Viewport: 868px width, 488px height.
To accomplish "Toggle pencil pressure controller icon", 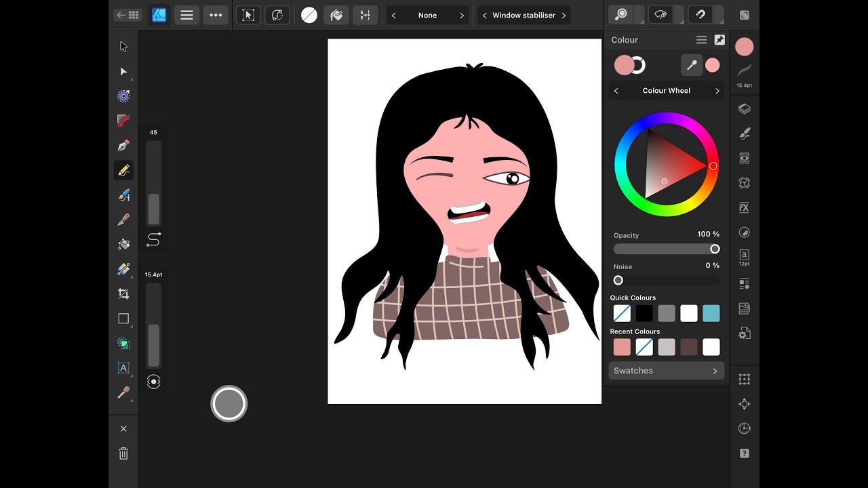I will [x=154, y=382].
